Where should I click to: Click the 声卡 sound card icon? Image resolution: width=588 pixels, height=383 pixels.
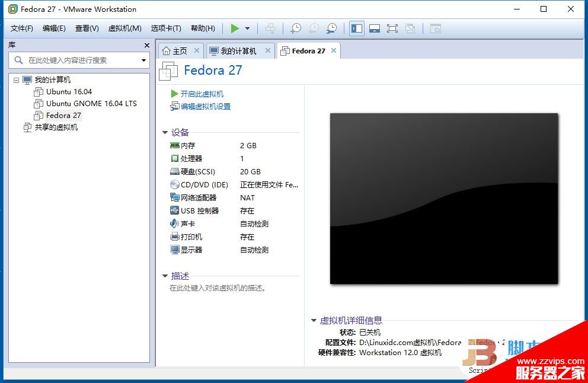(x=175, y=224)
